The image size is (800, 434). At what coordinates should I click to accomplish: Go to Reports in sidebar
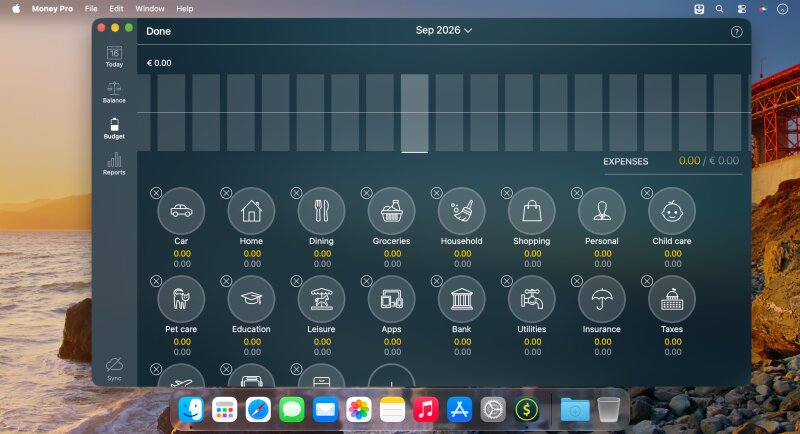114,164
